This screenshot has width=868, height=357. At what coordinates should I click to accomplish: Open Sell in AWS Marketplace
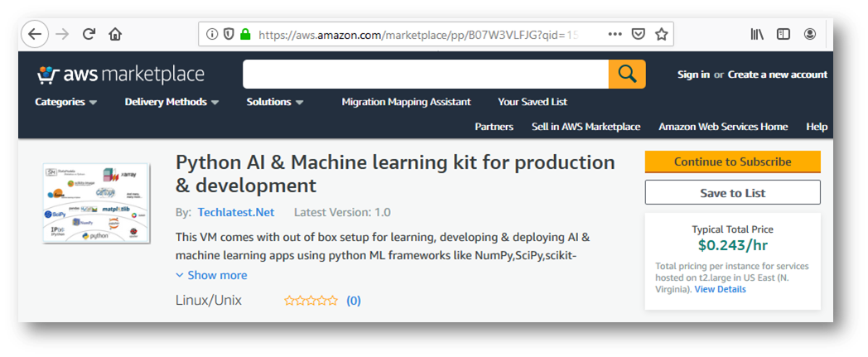[586, 127]
